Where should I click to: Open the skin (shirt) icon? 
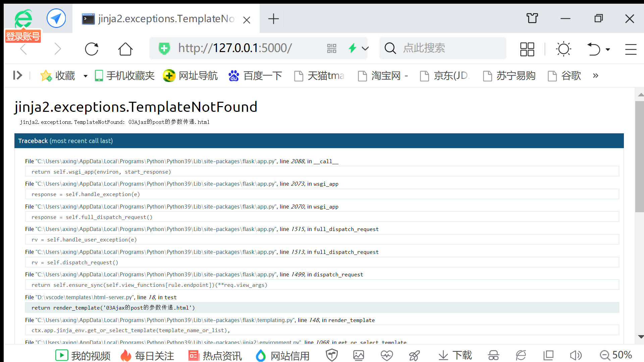point(532,18)
